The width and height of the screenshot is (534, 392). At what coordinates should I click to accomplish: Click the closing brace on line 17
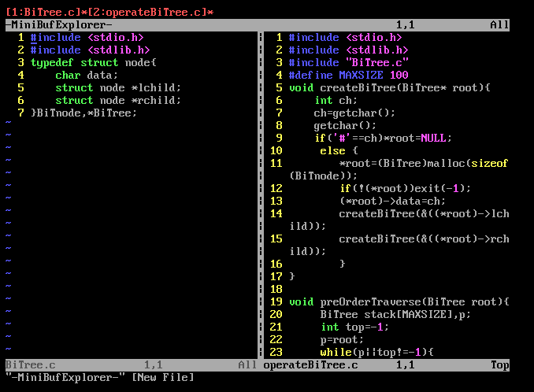tap(292, 276)
